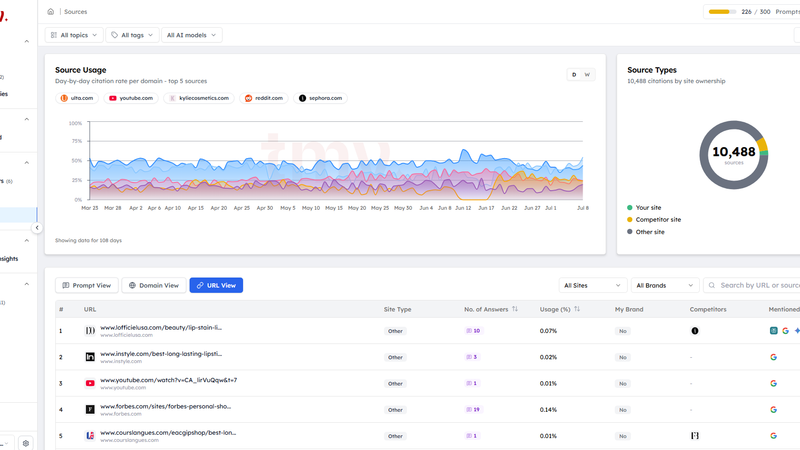Click the answers count 3 badge
Image resolution: width=800 pixels, height=450 pixels.
coord(471,357)
